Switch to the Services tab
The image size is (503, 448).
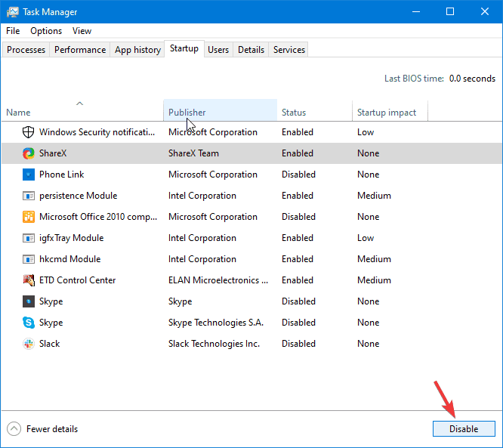(289, 50)
